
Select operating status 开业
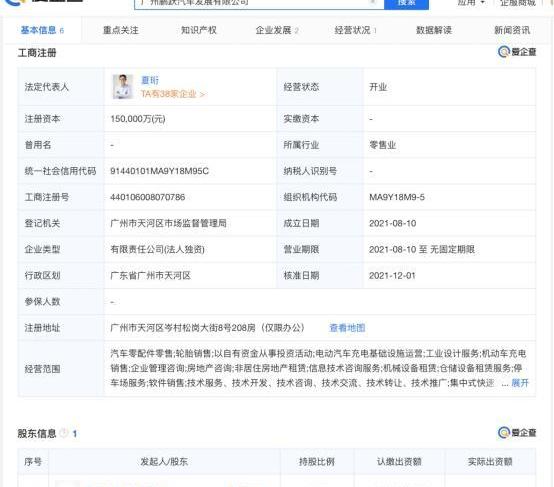(378, 87)
